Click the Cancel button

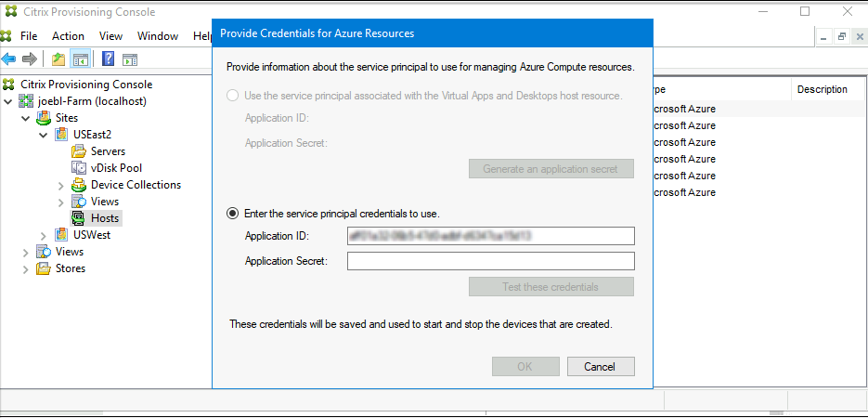pyautogui.click(x=600, y=366)
